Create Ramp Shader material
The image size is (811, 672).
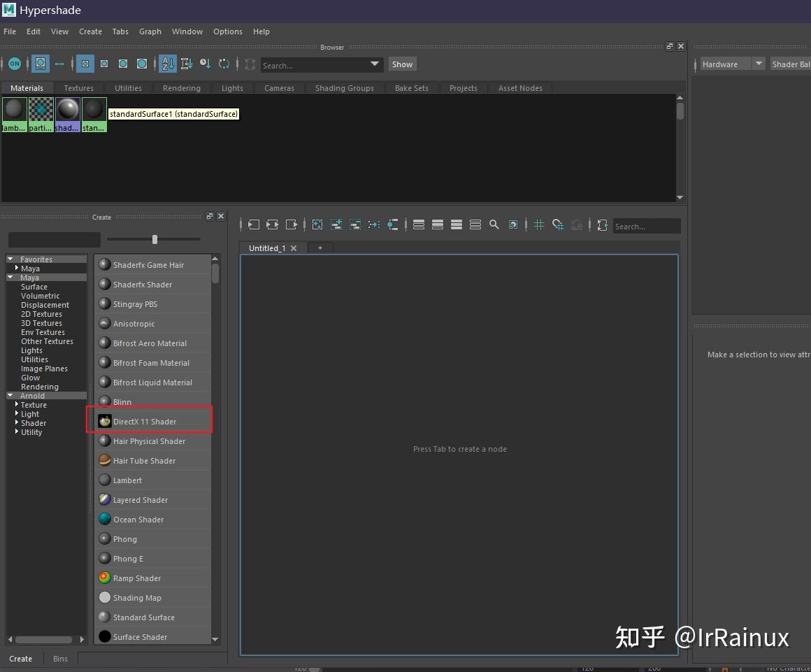153,578
